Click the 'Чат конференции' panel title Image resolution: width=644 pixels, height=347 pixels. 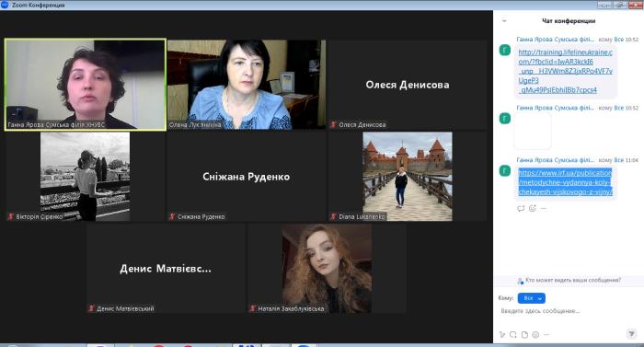pyautogui.click(x=569, y=21)
